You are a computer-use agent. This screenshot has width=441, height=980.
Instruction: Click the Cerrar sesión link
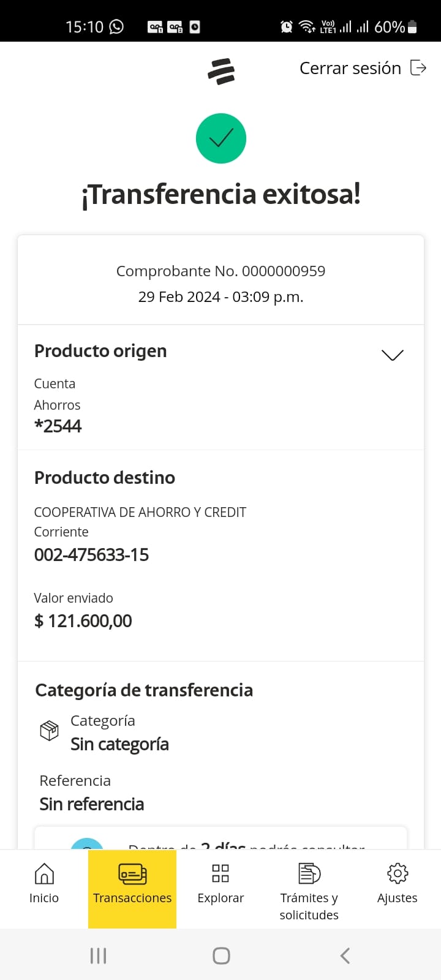pos(350,68)
